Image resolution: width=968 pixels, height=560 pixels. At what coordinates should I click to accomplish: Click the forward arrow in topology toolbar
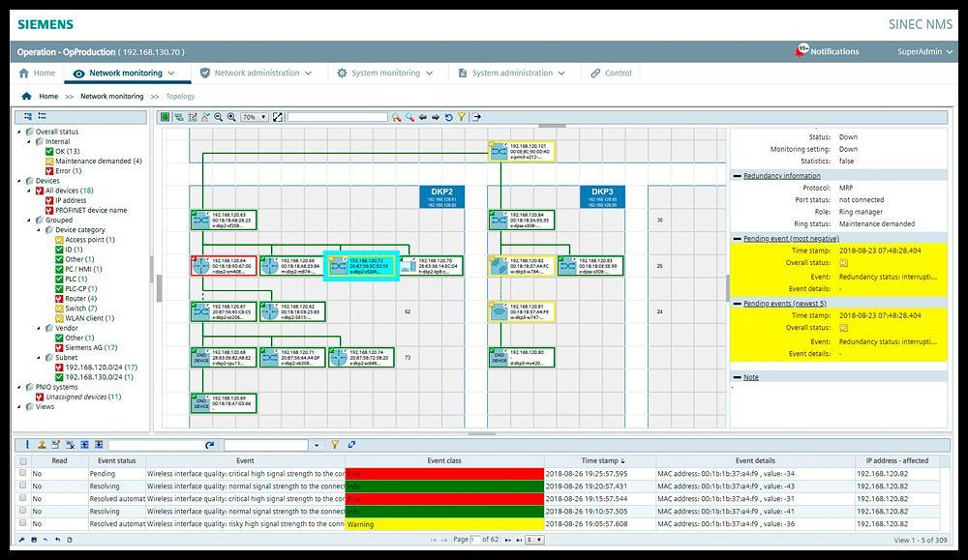[x=436, y=117]
